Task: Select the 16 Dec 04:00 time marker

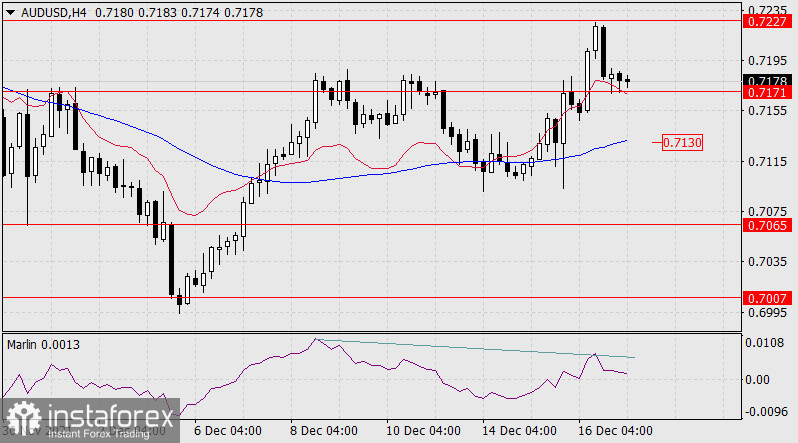Action: (612, 431)
